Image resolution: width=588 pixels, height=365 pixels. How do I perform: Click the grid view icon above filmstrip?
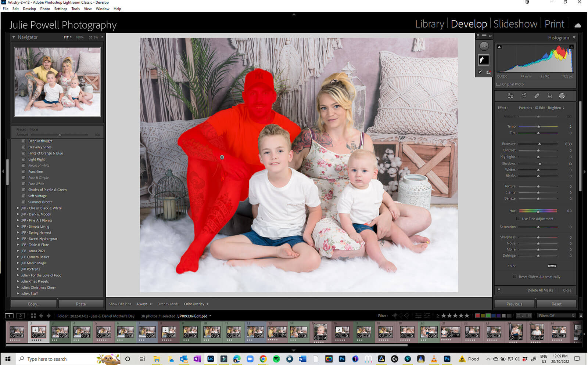coord(33,316)
